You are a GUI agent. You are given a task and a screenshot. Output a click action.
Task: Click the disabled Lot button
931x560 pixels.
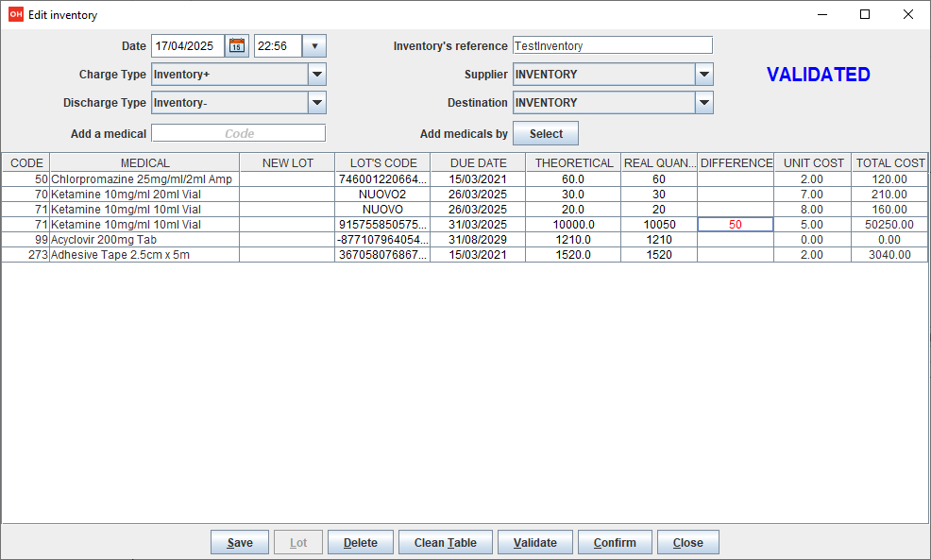click(297, 541)
